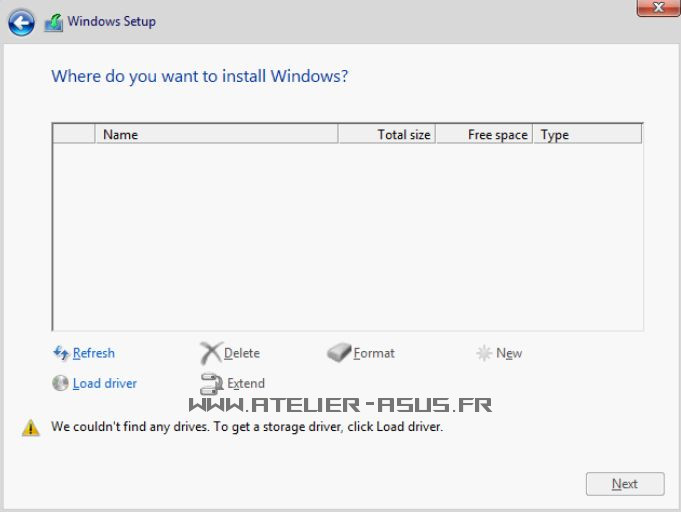Click the Windows Setup title icon
681x512 pixels.
tap(54, 22)
